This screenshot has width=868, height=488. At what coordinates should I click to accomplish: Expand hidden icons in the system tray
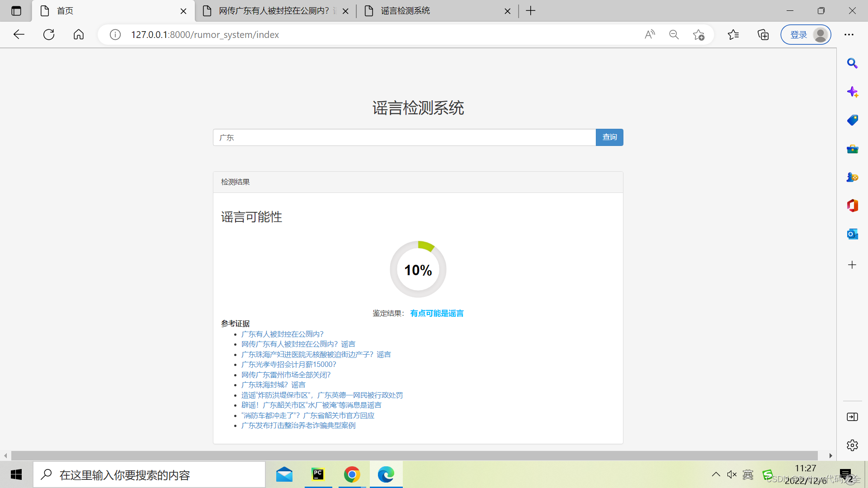716,474
